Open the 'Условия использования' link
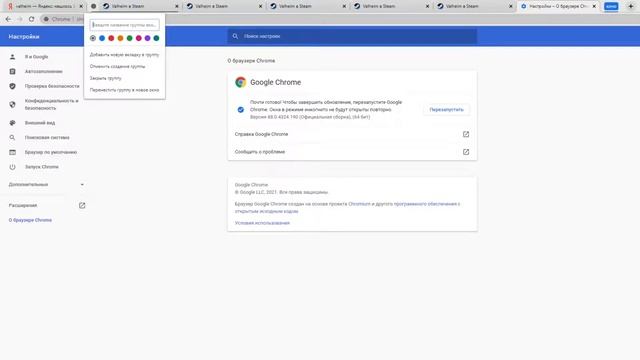The height and width of the screenshot is (360, 640). coord(262,223)
